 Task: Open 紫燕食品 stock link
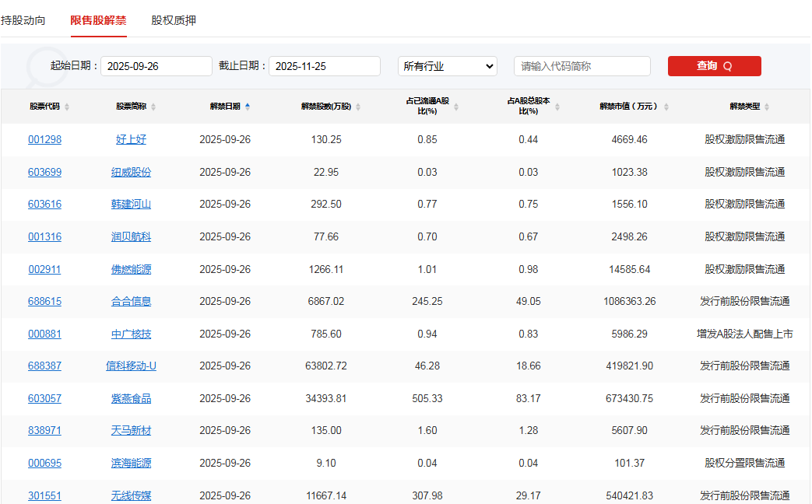[131, 399]
